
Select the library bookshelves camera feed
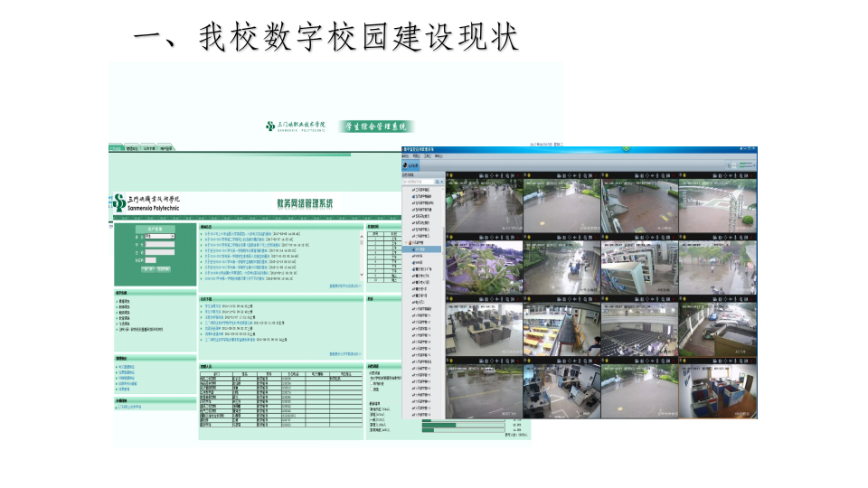[x=639, y=267]
